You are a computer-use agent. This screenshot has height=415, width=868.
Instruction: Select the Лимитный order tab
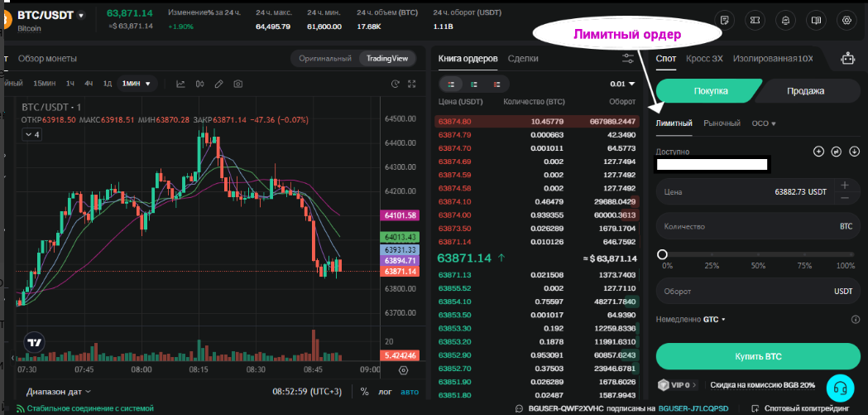point(674,123)
